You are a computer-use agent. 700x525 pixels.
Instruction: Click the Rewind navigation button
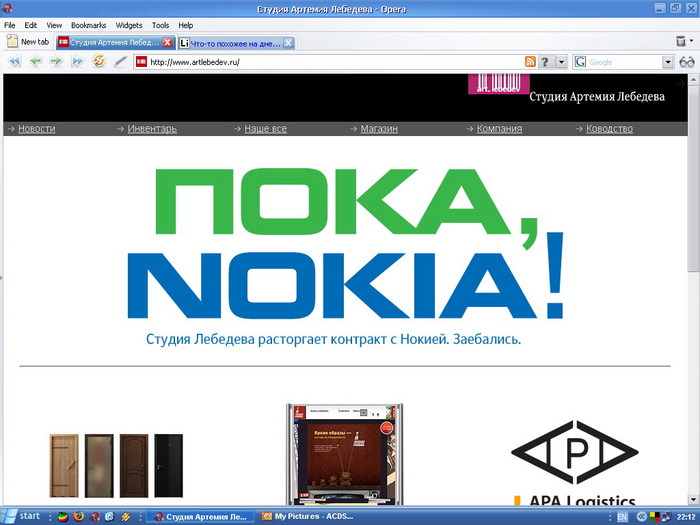coord(14,61)
